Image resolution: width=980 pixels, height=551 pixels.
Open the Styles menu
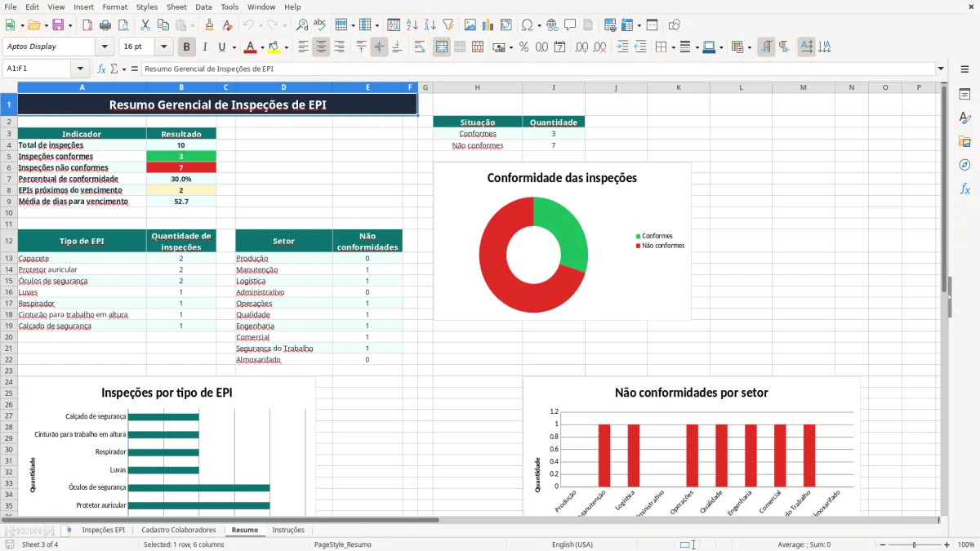point(147,7)
